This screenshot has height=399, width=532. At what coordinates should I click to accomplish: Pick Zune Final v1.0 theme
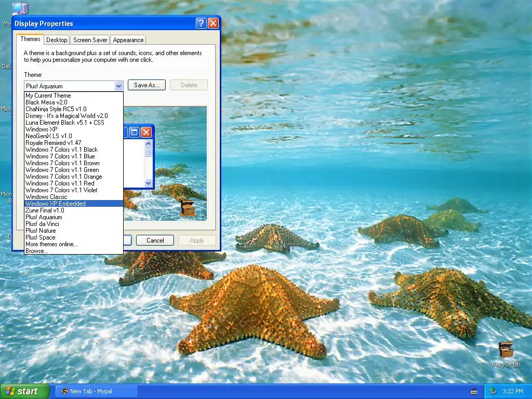pos(74,210)
